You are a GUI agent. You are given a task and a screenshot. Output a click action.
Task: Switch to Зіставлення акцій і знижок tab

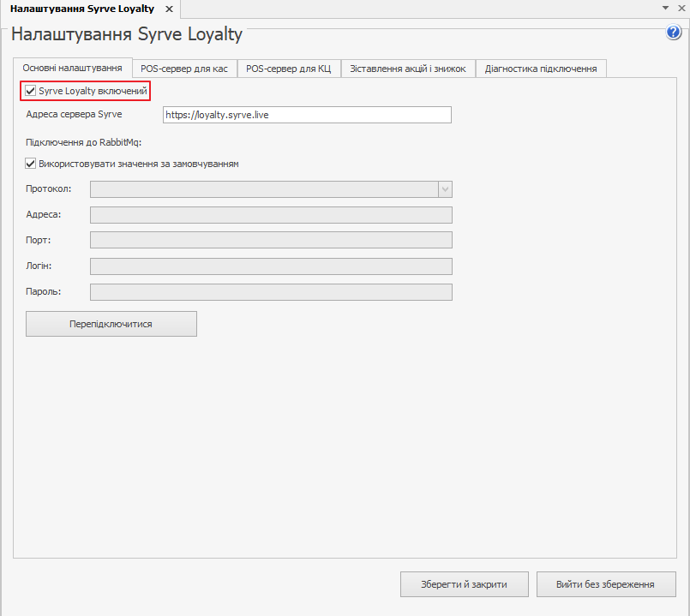click(x=408, y=69)
